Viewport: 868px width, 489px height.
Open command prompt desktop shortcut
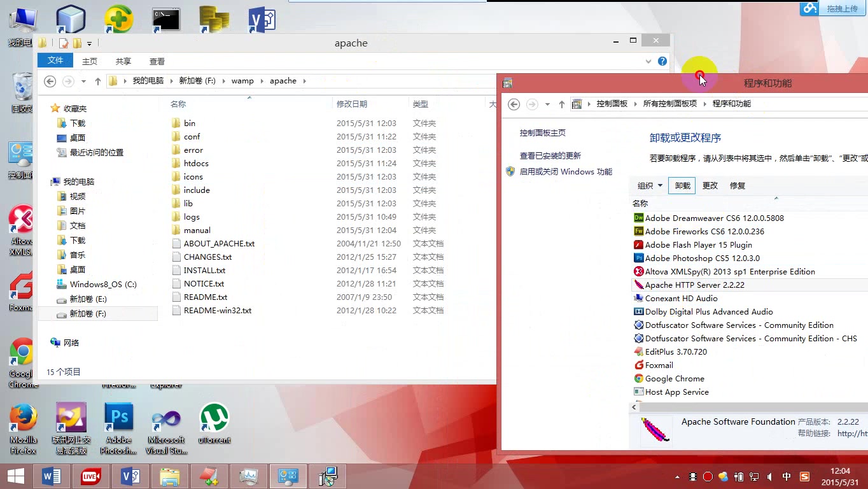pyautogui.click(x=166, y=20)
